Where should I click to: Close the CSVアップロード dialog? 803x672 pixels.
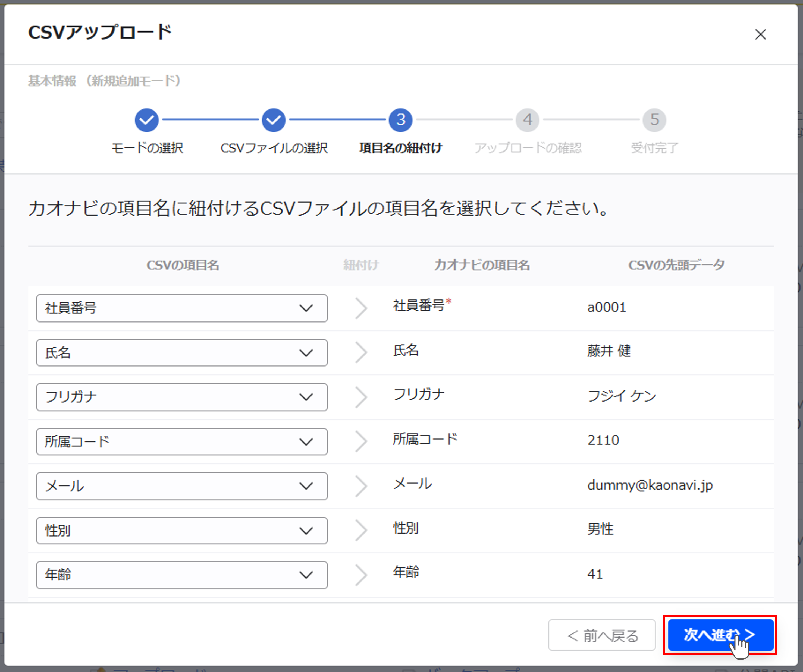pos(761,34)
